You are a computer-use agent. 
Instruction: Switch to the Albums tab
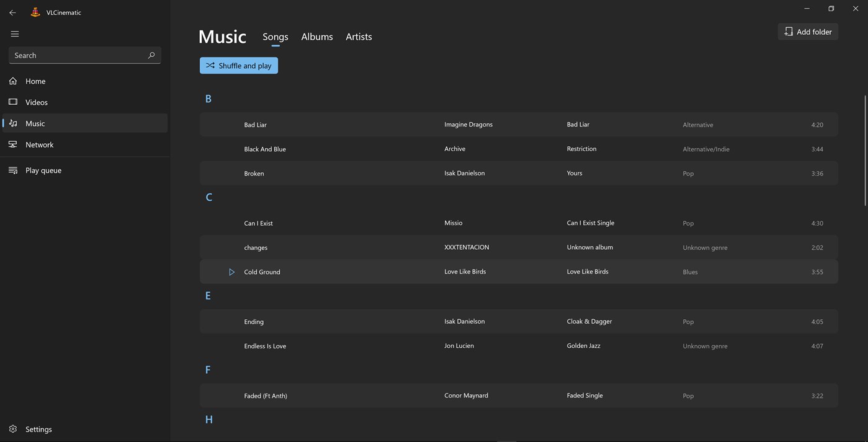(x=317, y=37)
